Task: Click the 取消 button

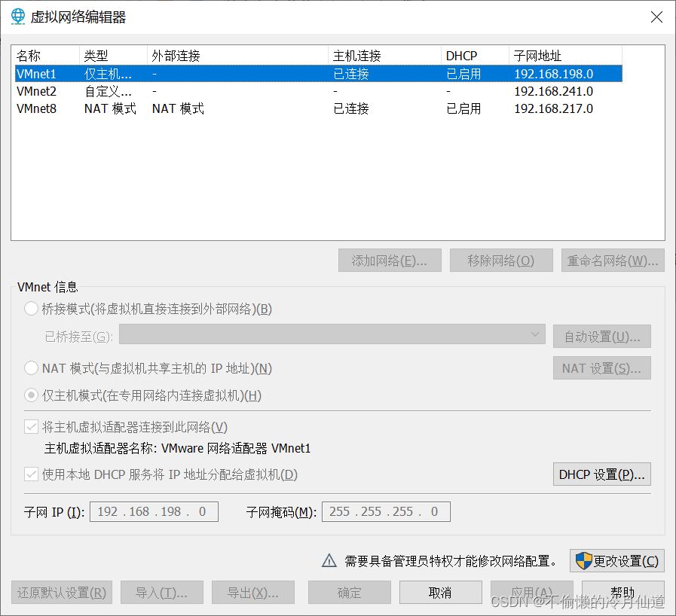Action: tap(441, 593)
